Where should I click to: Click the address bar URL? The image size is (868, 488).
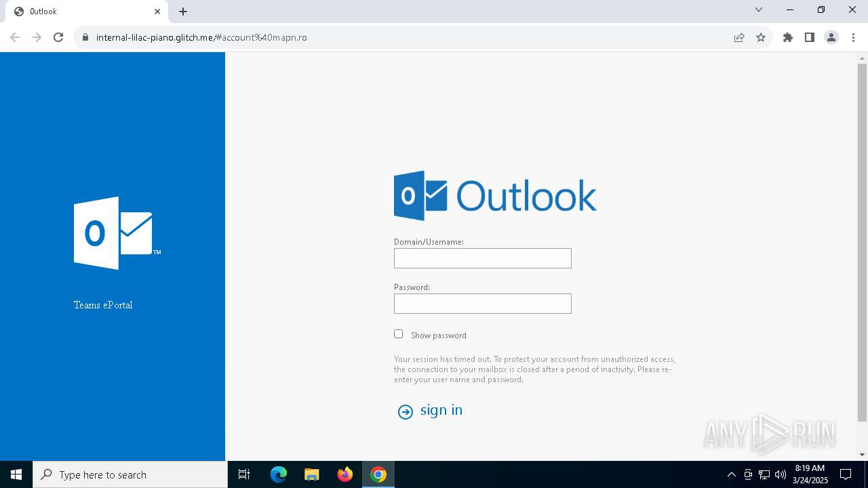[201, 37]
